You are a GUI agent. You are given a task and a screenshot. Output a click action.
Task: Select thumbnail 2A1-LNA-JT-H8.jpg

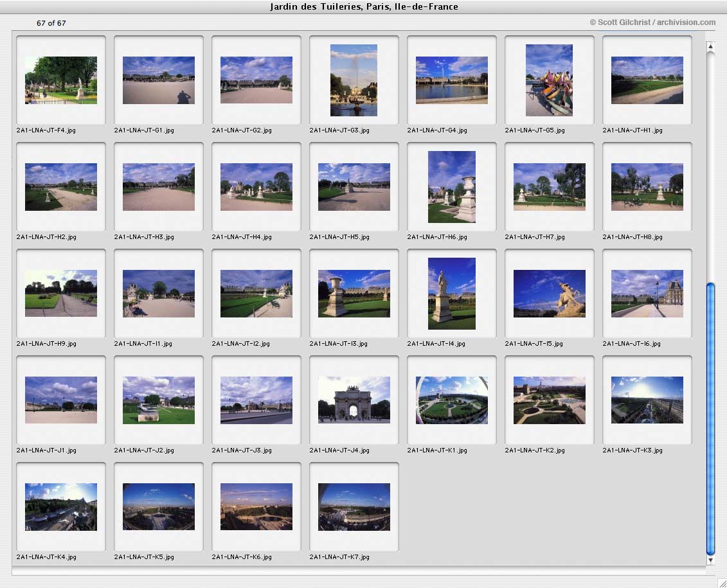647,187
